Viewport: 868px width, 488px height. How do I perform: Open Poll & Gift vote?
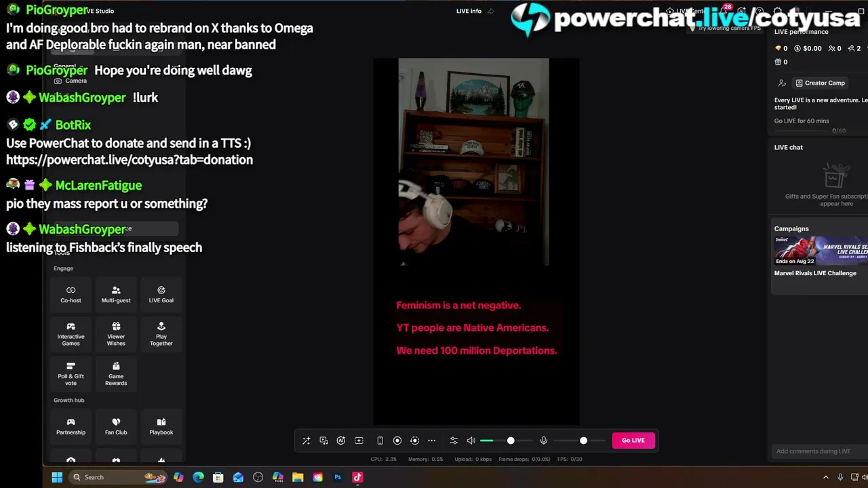pyautogui.click(x=71, y=374)
